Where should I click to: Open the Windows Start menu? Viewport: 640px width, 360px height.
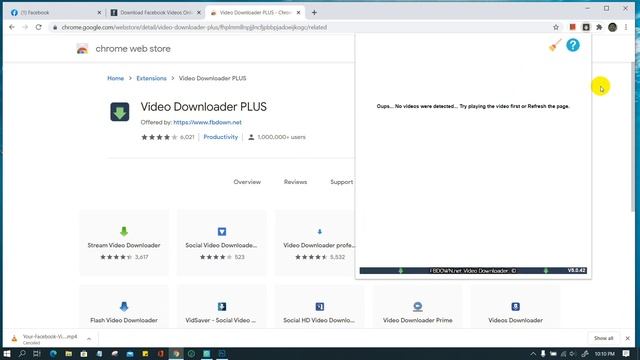7,354
